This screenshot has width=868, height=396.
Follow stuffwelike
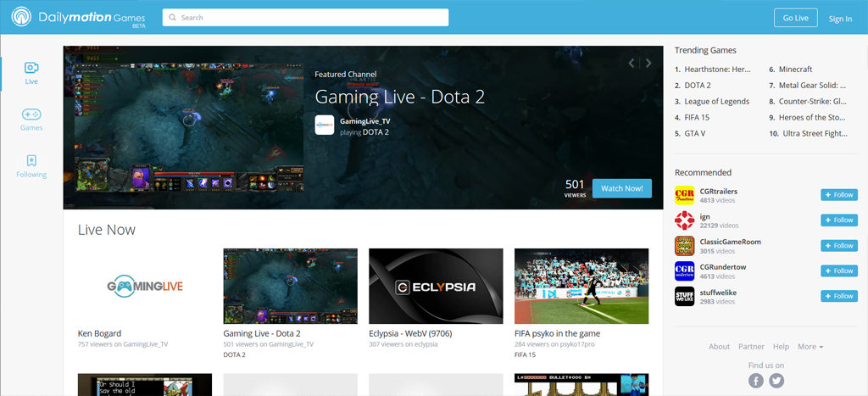click(x=839, y=296)
